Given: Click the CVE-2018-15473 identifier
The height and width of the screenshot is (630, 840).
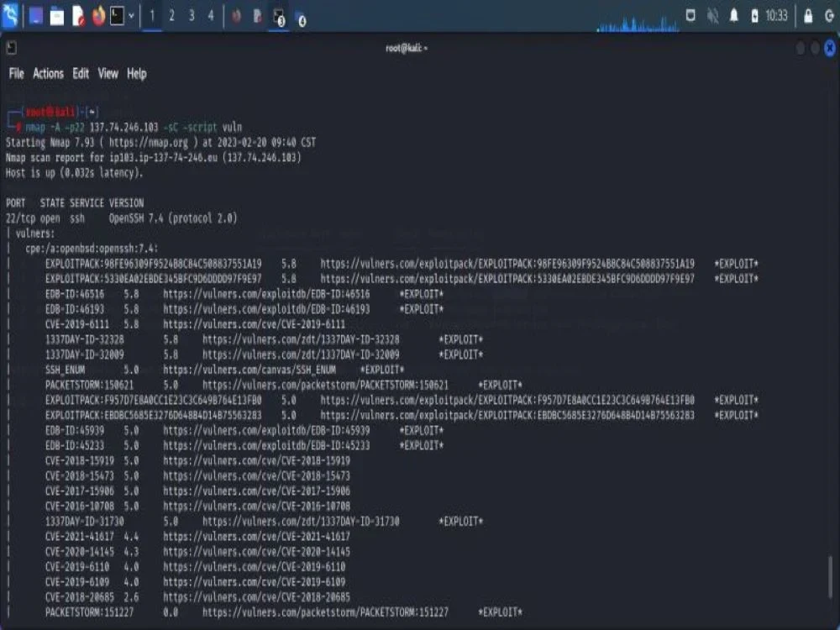Looking at the screenshot, I should pos(79,475).
